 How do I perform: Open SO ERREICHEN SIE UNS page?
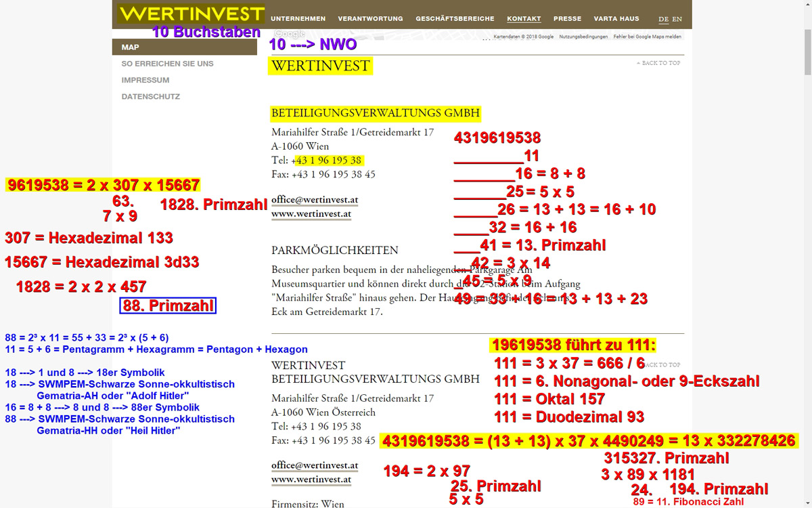pyautogui.click(x=167, y=64)
